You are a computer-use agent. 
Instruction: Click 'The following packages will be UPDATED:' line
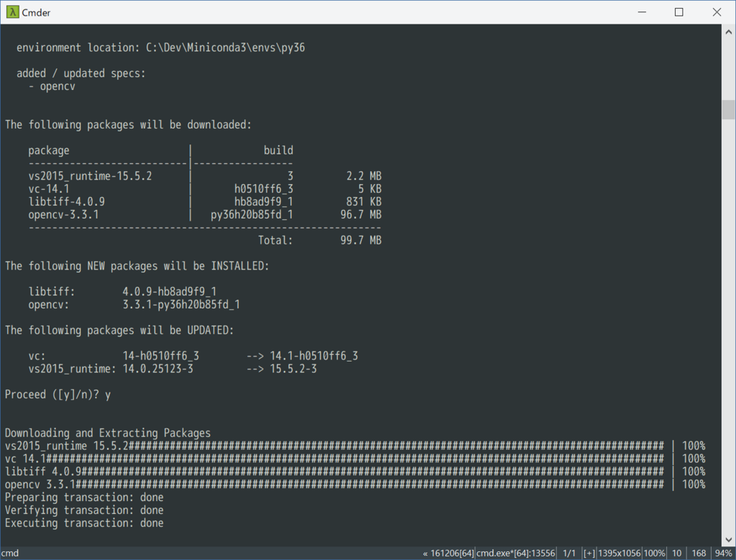point(119,331)
